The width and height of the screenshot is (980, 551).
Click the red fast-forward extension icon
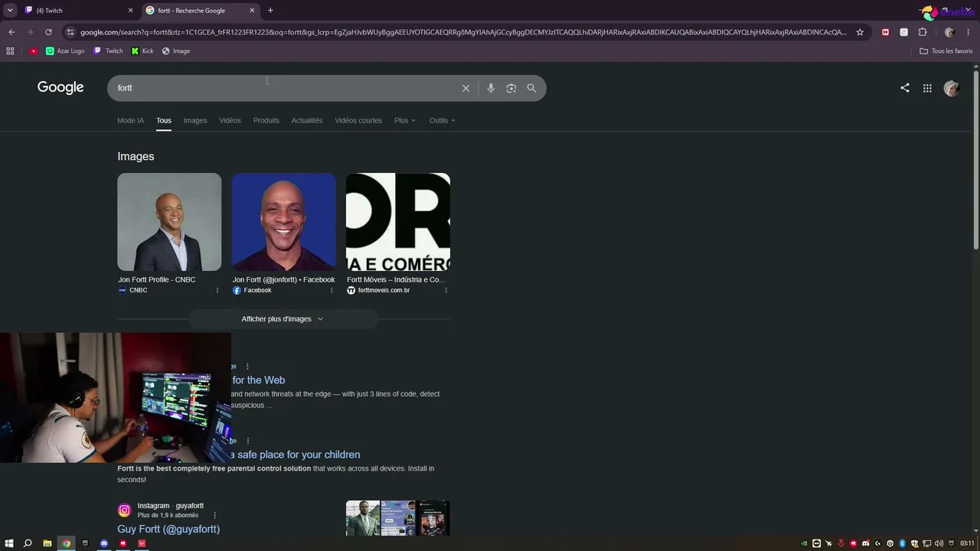coord(886,32)
